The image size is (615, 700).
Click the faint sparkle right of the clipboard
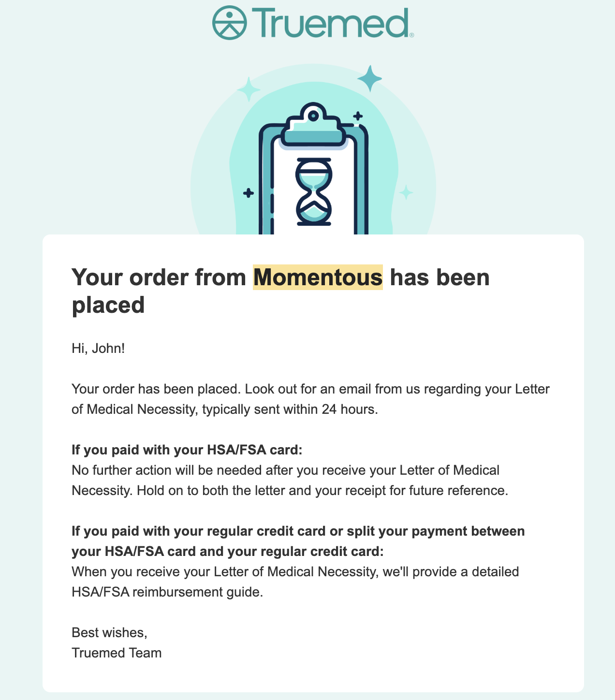406,192
